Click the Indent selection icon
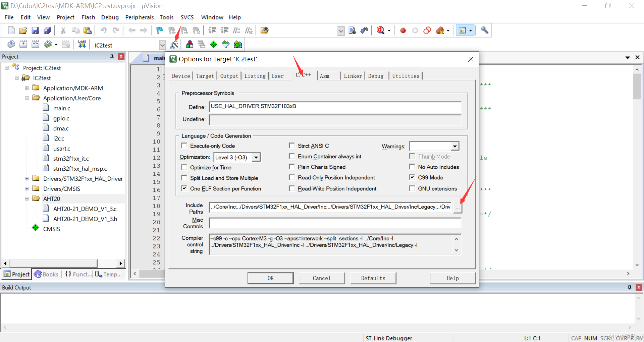 212,31
